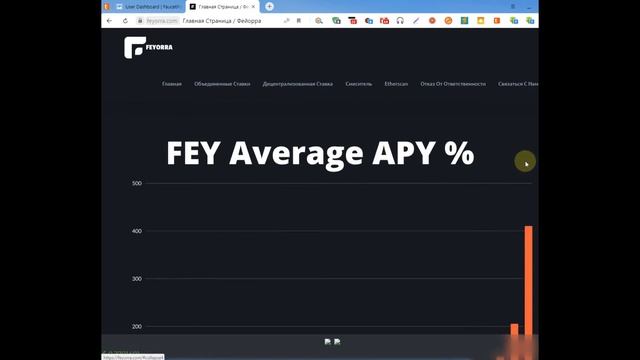The height and width of the screenshot is (360, 640).
Task: Open Объединенные Ставки nav link
Action: coord(222,84)
